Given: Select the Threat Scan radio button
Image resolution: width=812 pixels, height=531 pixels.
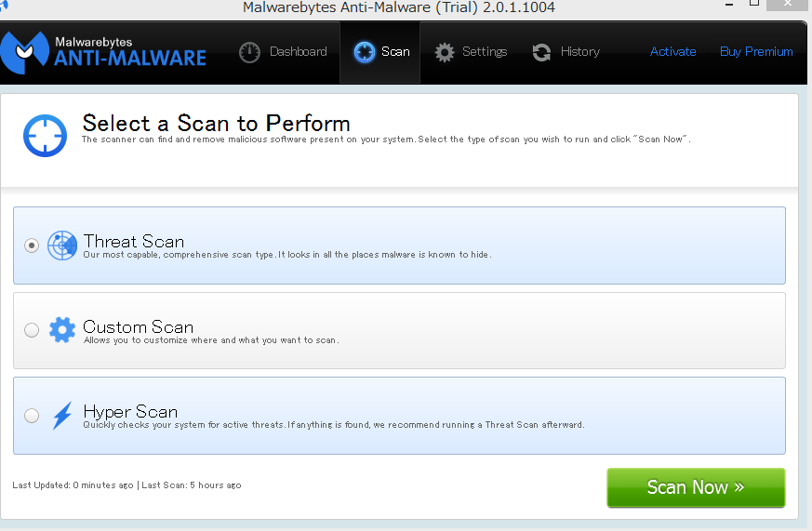Looking at the screenshot, I should 32,246.
